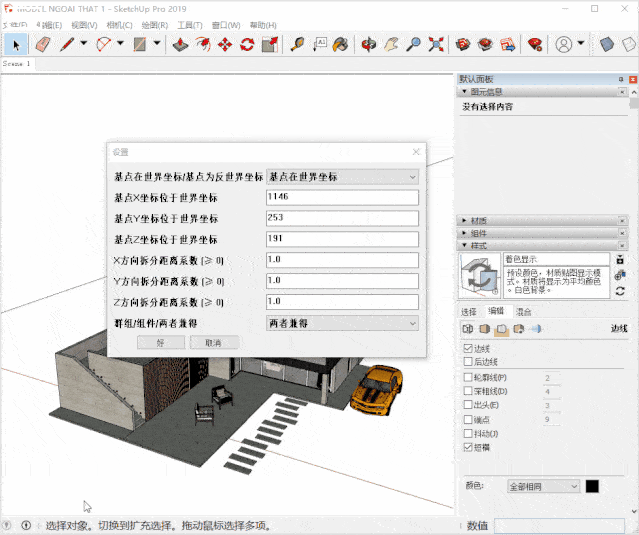The image size is (639, 535).
Task: Open the shape tool dropdown arrow
Action: coord(157,43)
